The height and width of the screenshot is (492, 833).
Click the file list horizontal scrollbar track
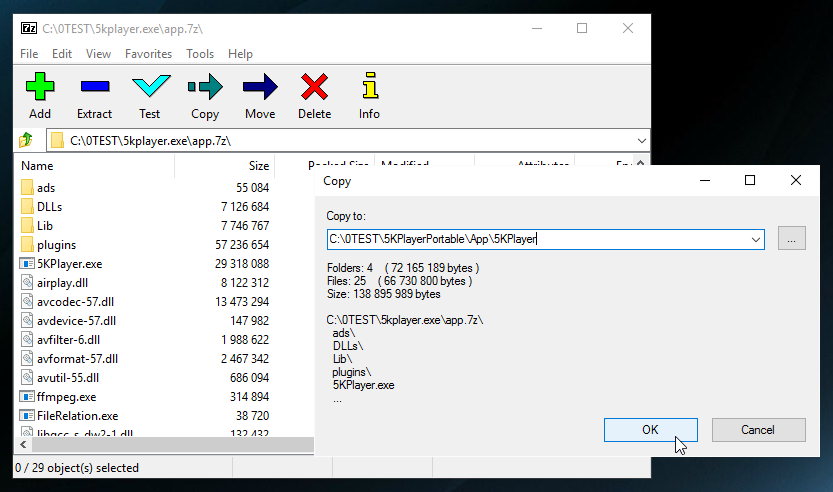172,444
